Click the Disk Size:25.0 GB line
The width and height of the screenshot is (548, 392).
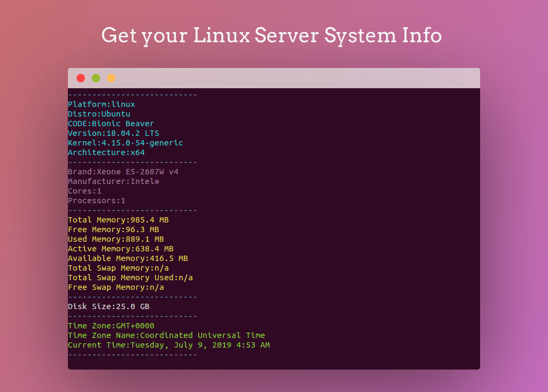click(x=110, y=306)
